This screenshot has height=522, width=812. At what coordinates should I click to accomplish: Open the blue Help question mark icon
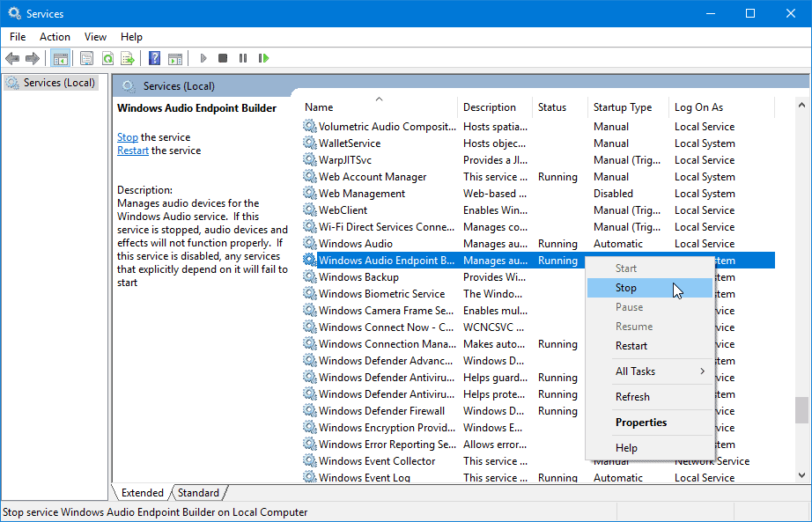[154, 58]
